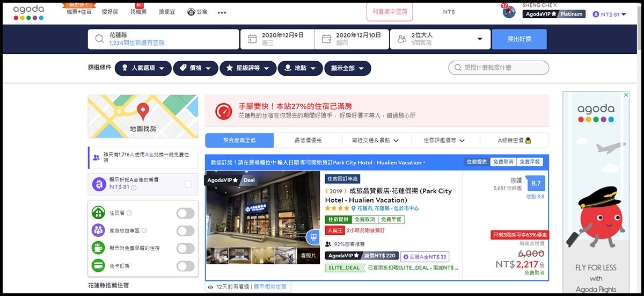Open the 顯示相似住宿 link
Viewport: 644px width, 296px height.
pos(270,287)
